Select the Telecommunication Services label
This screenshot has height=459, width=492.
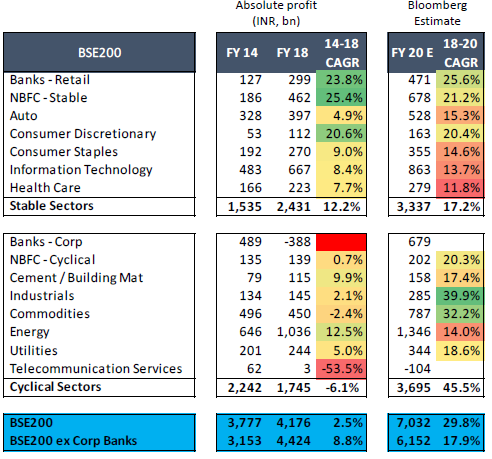pyautogui.click(x=96, y=369)
